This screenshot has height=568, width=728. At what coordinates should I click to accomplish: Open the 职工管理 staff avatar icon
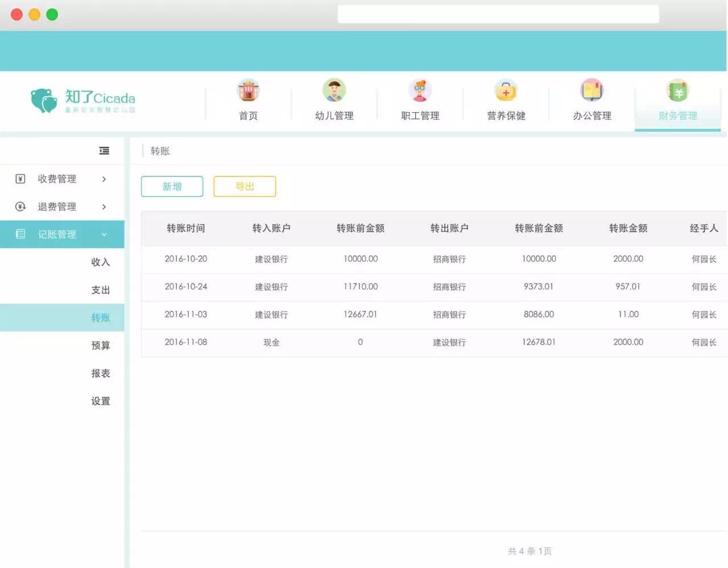click(420, 90)
